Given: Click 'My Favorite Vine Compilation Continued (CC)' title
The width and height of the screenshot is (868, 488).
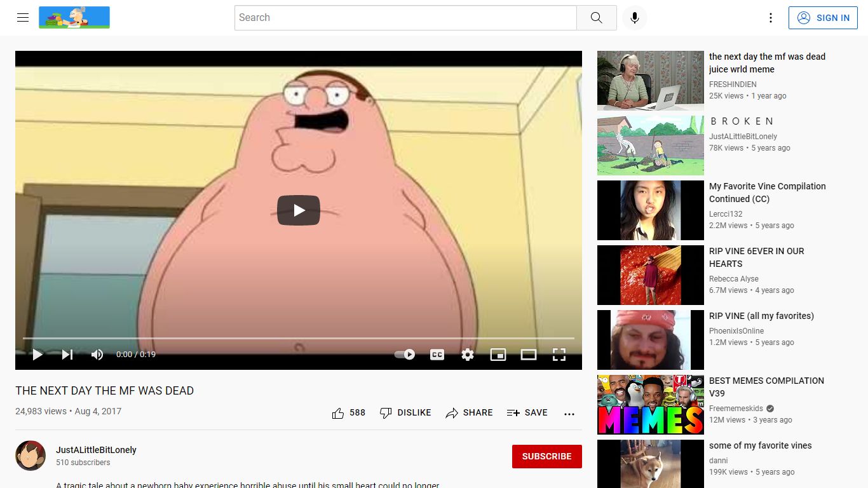Looking at the screenshot, I should tap(768, 193).
